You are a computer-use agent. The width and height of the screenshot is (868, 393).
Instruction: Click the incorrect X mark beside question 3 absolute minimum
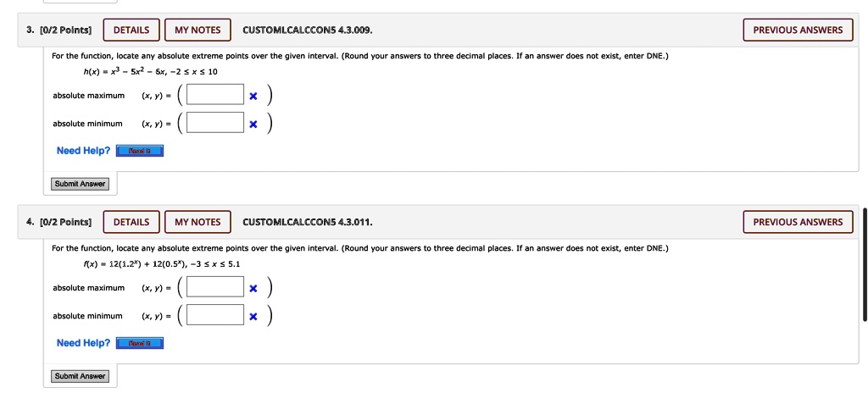point(253,125)
